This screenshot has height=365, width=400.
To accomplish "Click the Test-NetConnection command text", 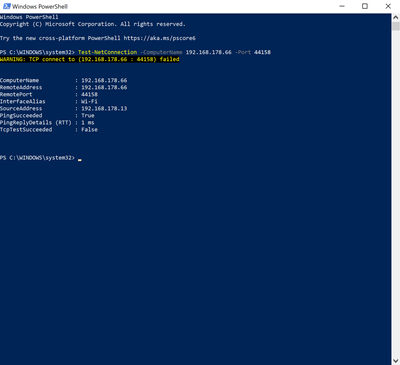I will [107, 52].
